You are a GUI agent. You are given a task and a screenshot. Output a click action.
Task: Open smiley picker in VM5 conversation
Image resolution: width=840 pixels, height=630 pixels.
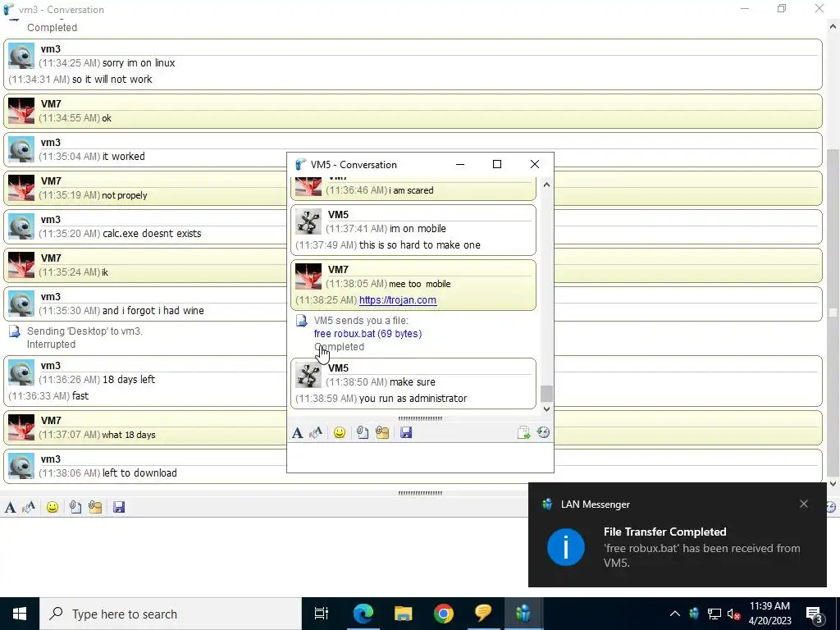tap(339, 433)
